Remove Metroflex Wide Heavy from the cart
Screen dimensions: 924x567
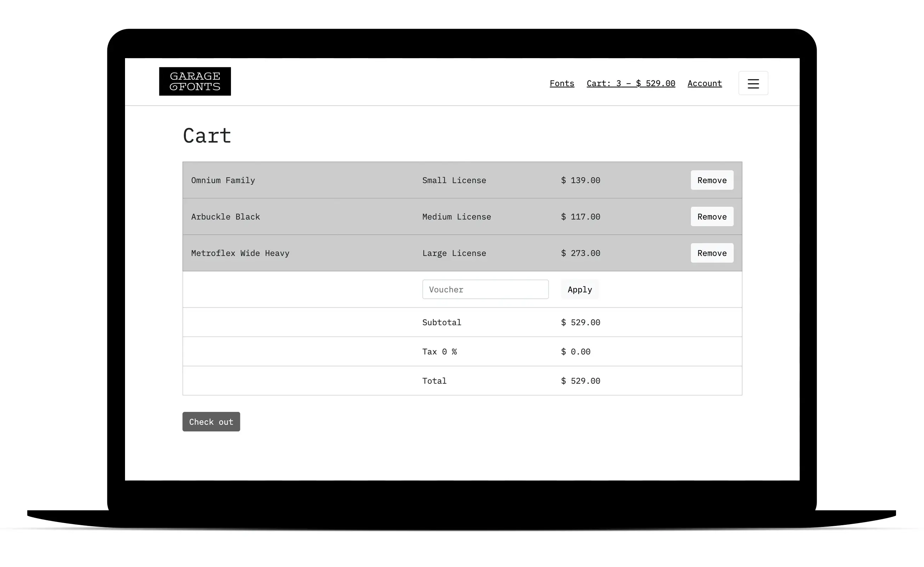coord(712,253)
